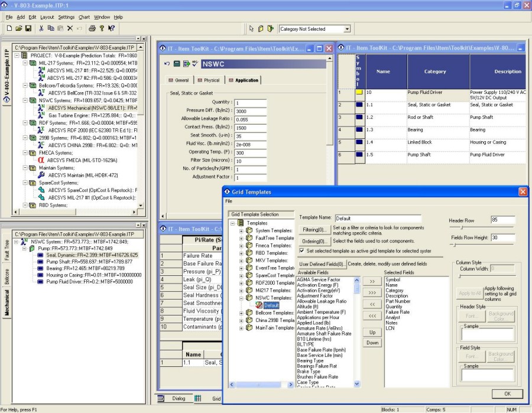
Task: Click the Template Name input field
Action: tap(378, 219)
